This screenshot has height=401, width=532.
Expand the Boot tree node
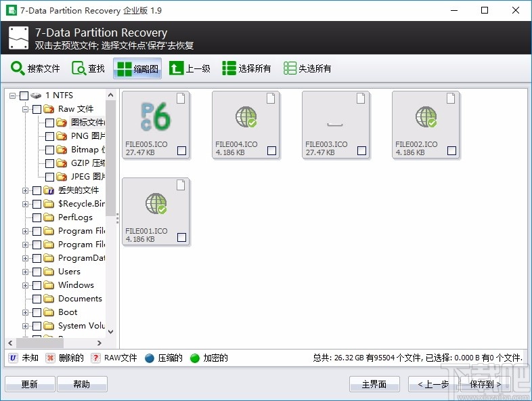(x=25, y=313)
